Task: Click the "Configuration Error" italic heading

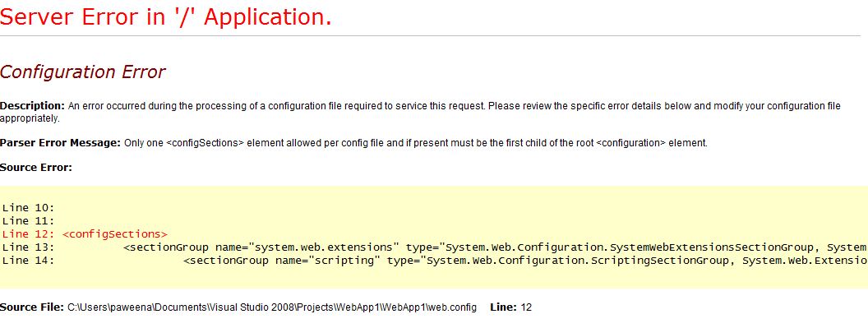Action: [82, 72]
